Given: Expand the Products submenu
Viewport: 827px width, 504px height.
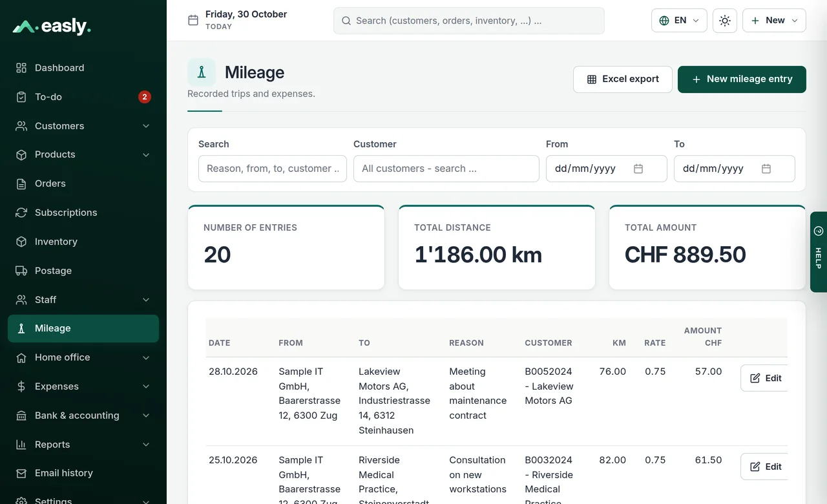Looking at the screenshot, I should coord(146,155).
